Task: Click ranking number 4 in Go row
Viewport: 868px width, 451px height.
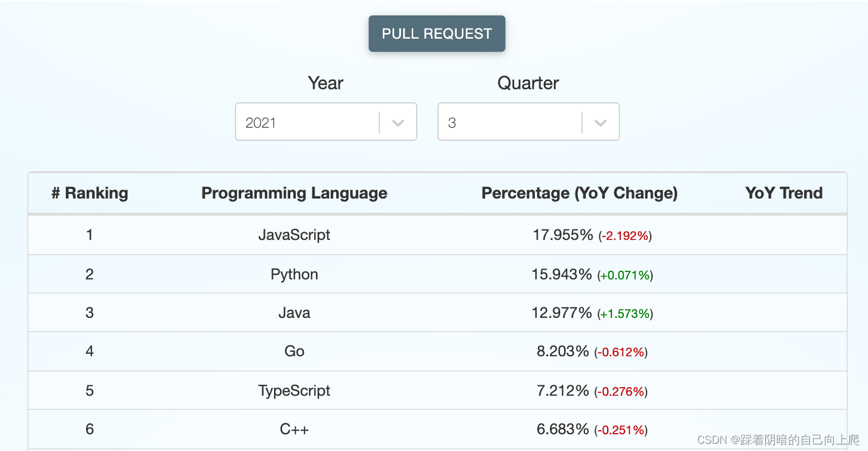Action: [90, 351]
